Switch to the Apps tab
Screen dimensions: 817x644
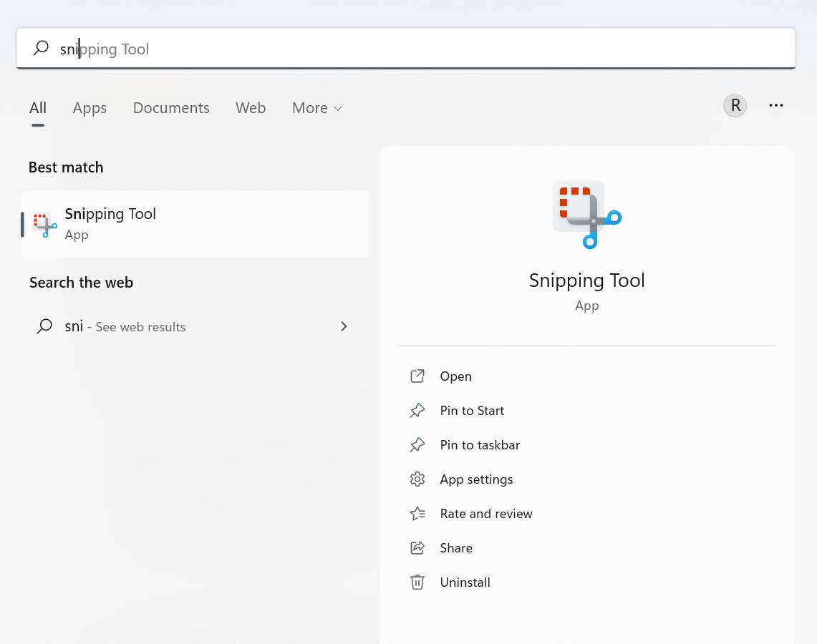pos(89,107)
